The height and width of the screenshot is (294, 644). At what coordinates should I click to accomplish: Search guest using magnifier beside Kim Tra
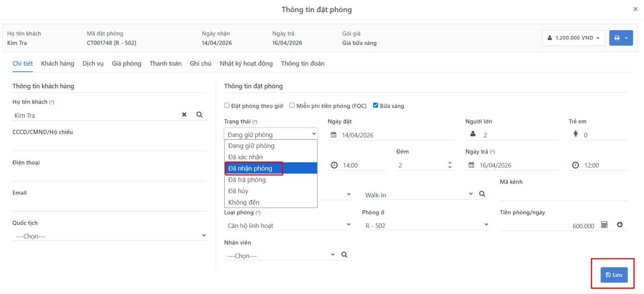199,115
